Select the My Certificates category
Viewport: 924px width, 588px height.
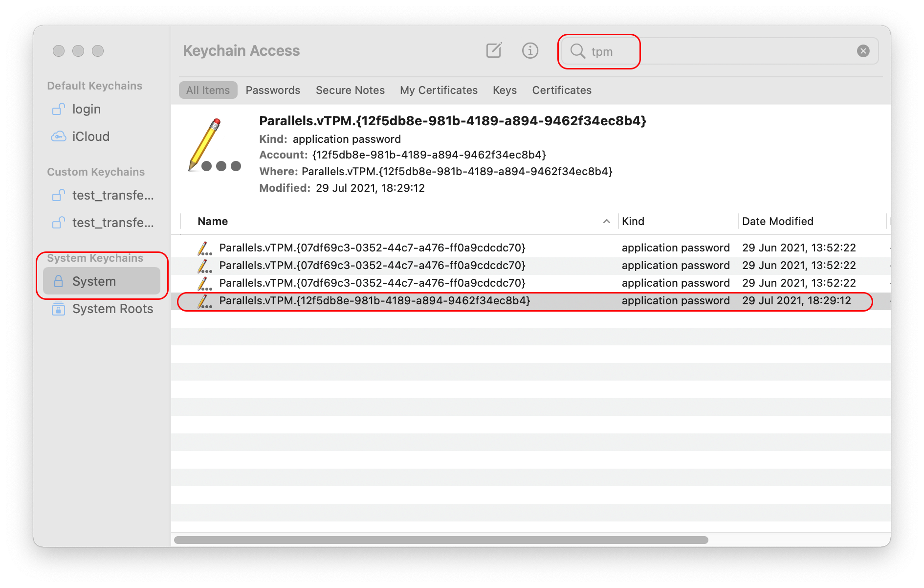pyautogui.click(x=439, y=90)
